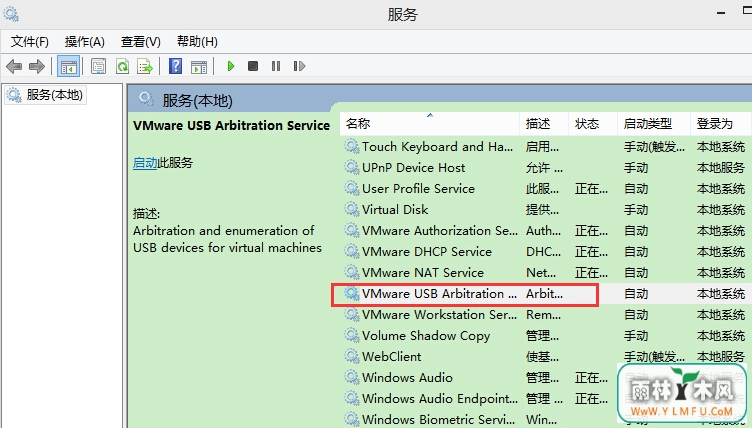The width and height of the screenshot is (752, 428).
Task: Click gear icon of Volume Shadow Copy
Action: pyautogui.click(x=352, y=335)
